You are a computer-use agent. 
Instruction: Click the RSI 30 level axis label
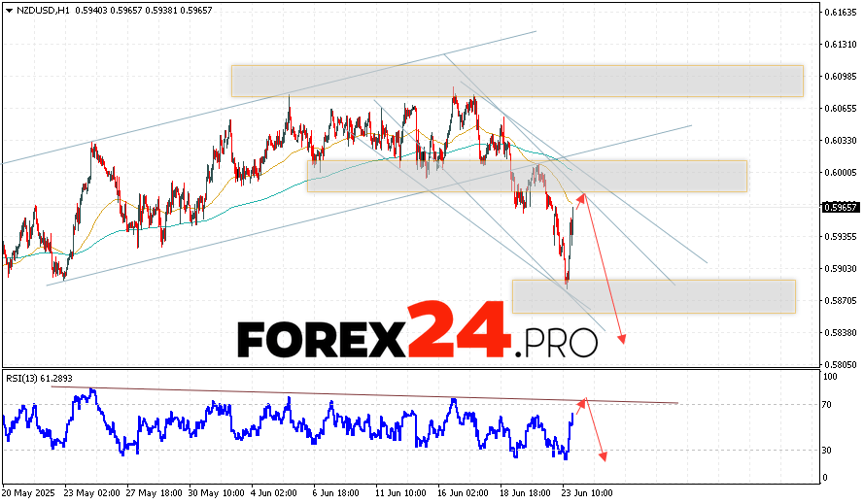pyautogui.click(x=827, y=450)
